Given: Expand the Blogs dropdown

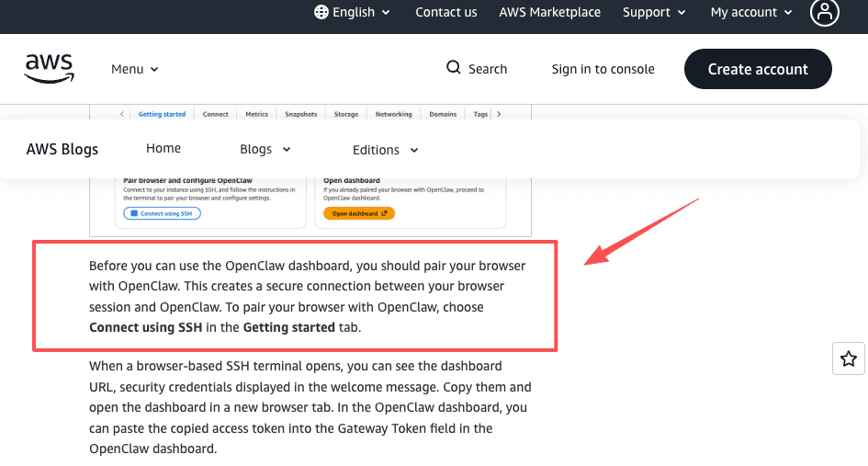Looking at the screenshot, I should pos(265,149).
